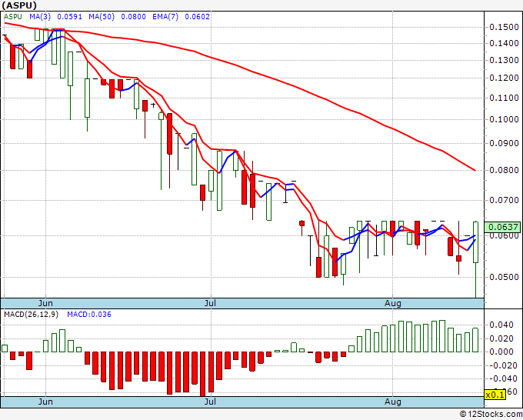Click the 0.1000 price axis label
This screenshot has height=420, width=523.
504,119
